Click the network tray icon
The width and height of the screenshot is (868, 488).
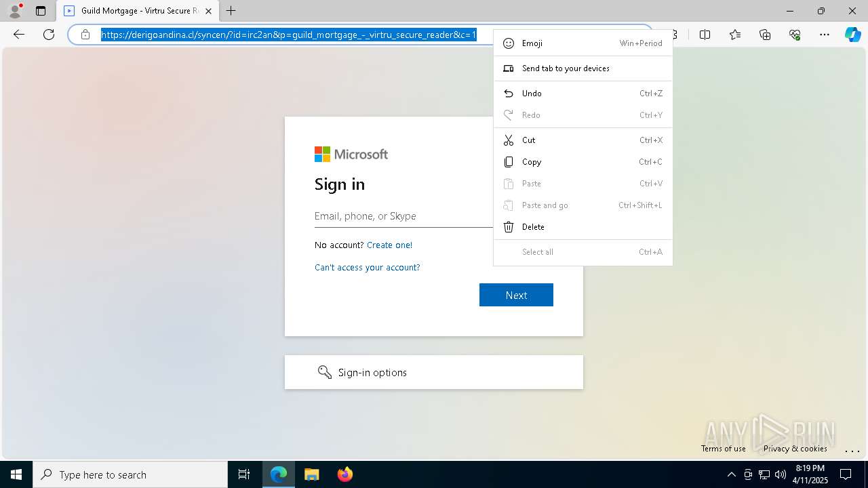pos(764,474)
